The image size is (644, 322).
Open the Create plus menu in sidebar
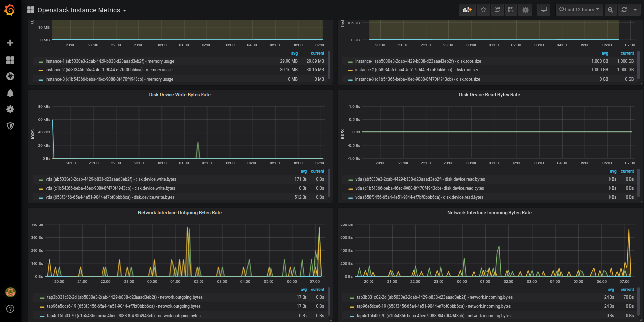(10, 43)
